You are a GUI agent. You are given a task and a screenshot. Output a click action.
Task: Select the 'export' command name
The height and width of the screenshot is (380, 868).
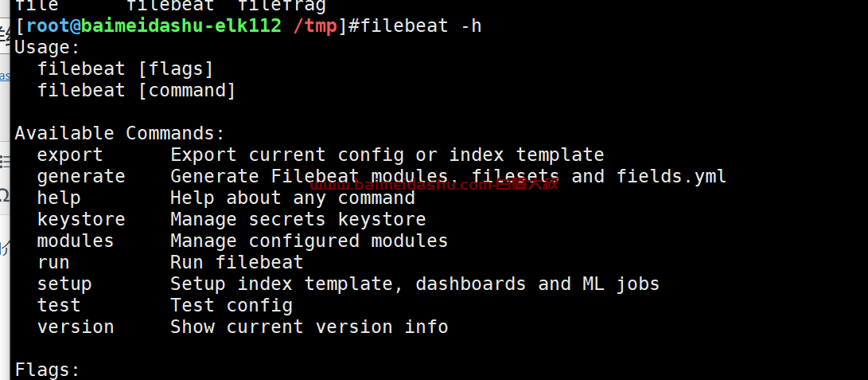70,155
